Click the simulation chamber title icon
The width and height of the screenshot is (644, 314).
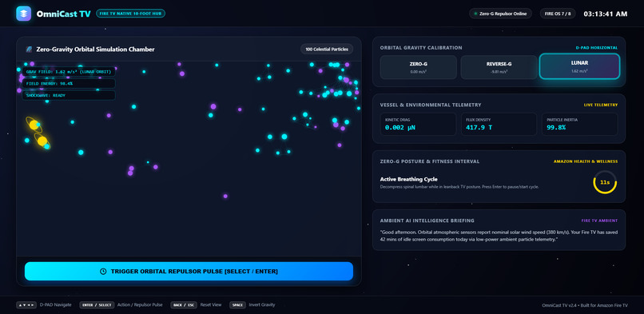pos(29,50)
